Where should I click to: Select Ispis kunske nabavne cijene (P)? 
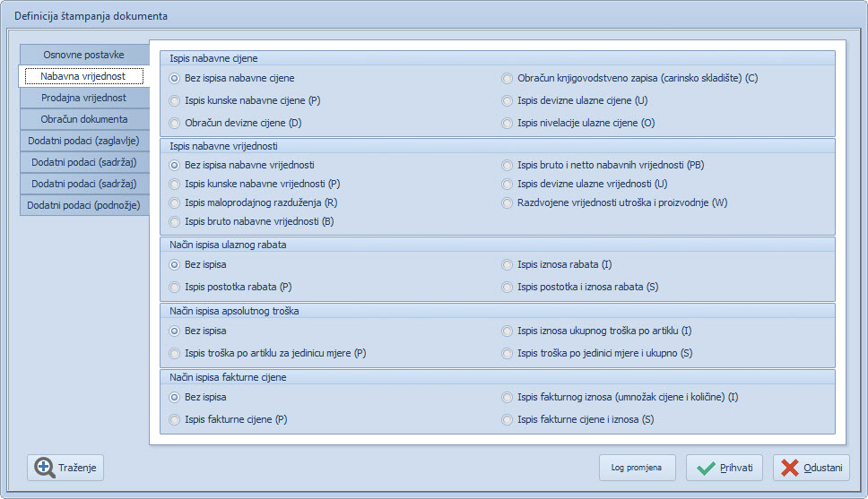click(x=175, y=101)
